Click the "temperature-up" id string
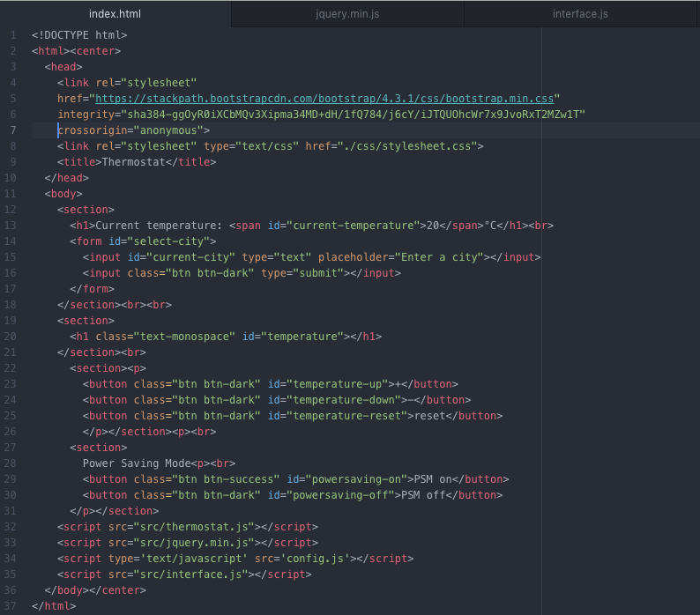 (337, 384)
